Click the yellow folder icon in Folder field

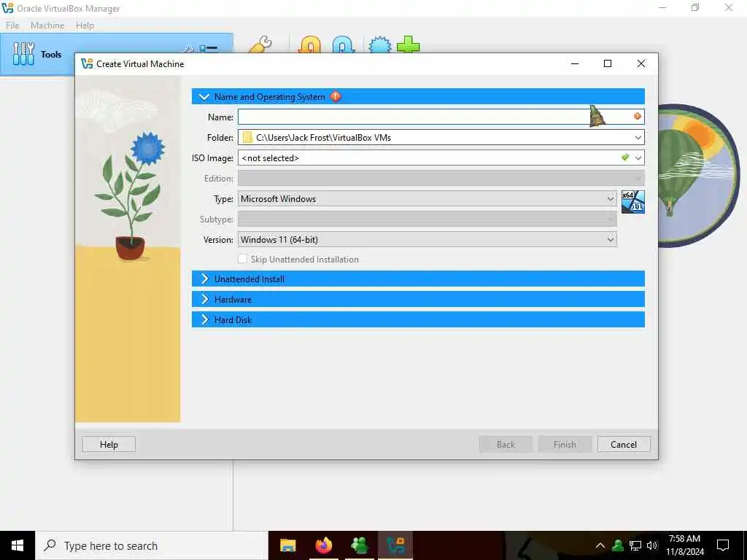pos(247,137)
